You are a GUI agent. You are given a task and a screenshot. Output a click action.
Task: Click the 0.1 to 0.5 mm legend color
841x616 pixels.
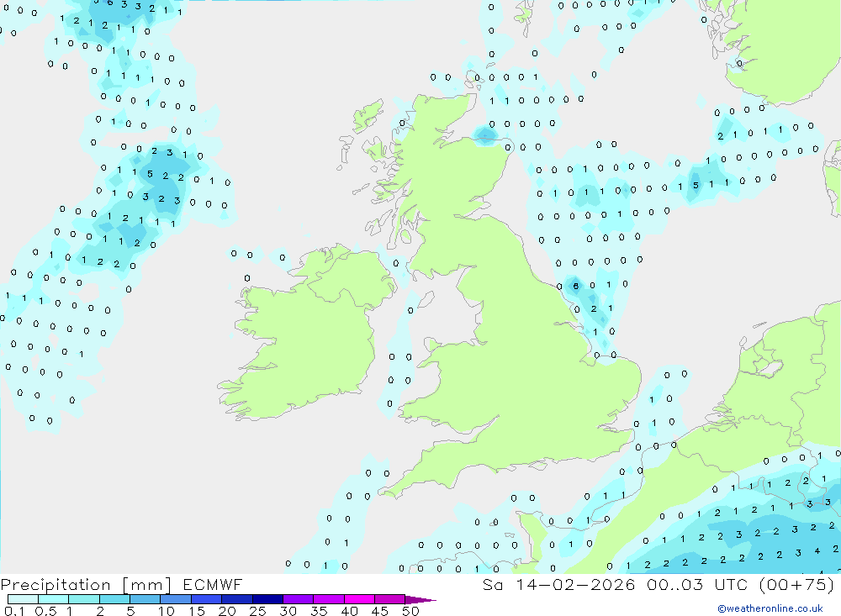pyautogui.click(x=23, y=599)
